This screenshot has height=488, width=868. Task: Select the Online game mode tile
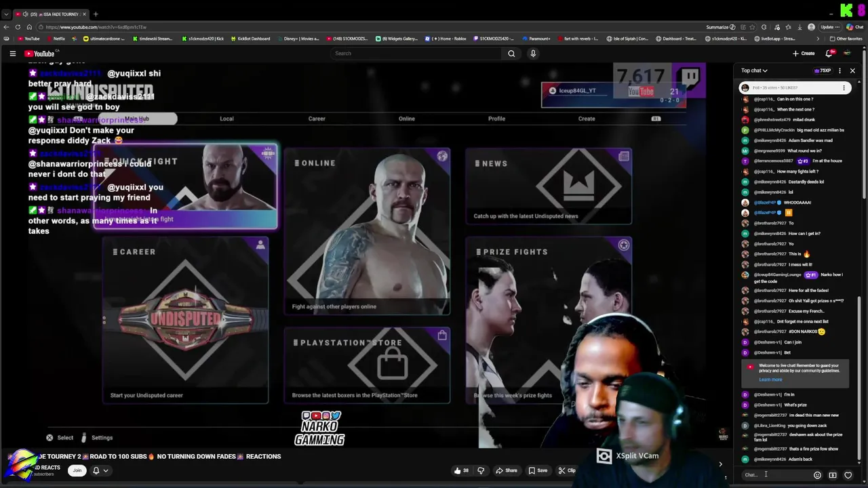coord(367,232)
